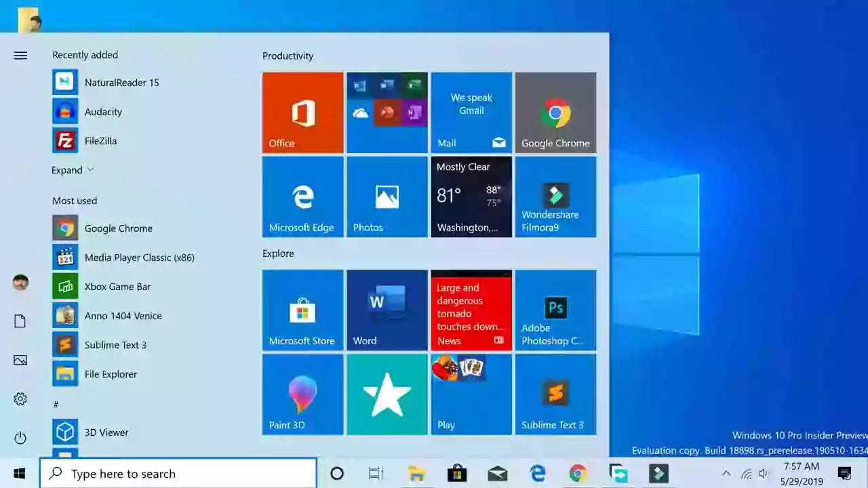
Task: Open network status in system tray
Action: click(x=747, y=474)
